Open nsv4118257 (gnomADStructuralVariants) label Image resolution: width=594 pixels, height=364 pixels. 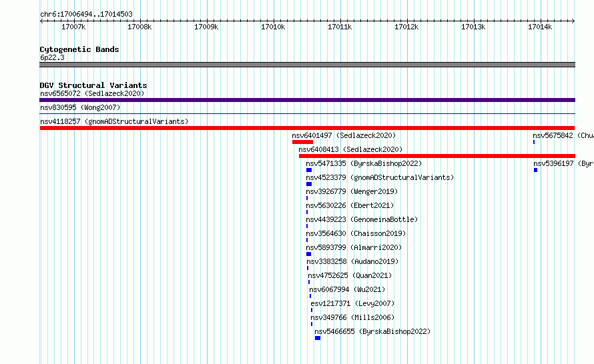(114, 121)
